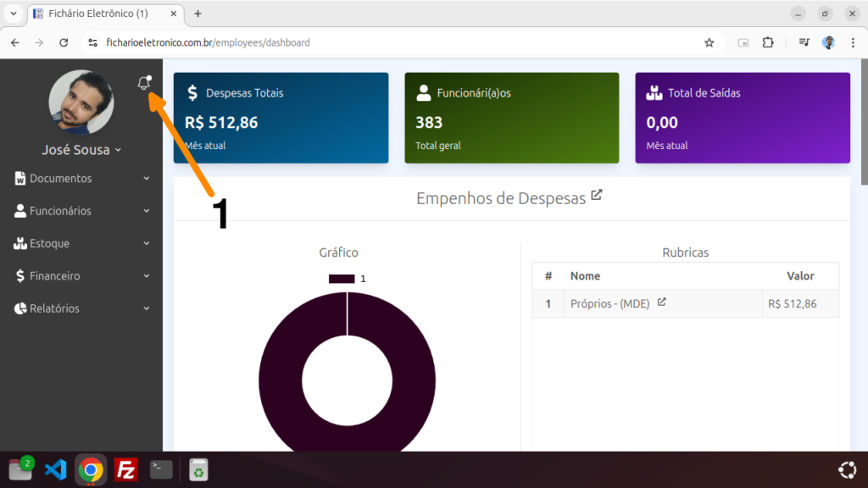The image size is (868, 488).
Task: Click the boxes icon on Total de Saídas card
Action: click(x=654, y=93)
